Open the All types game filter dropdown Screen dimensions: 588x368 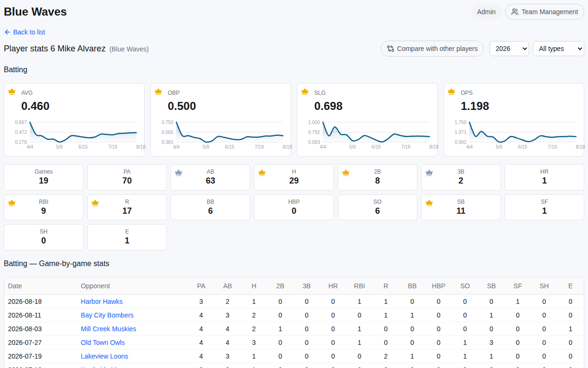[558, 49]
